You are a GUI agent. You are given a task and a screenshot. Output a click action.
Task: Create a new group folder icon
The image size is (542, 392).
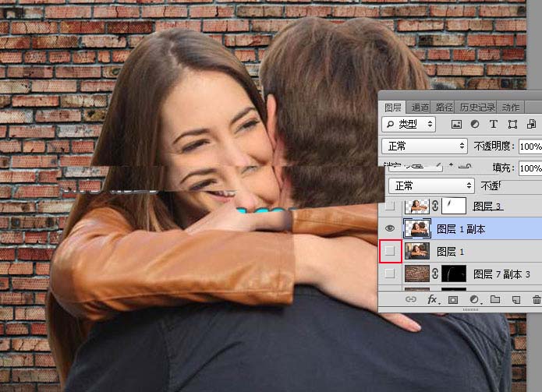click(495, 299)
